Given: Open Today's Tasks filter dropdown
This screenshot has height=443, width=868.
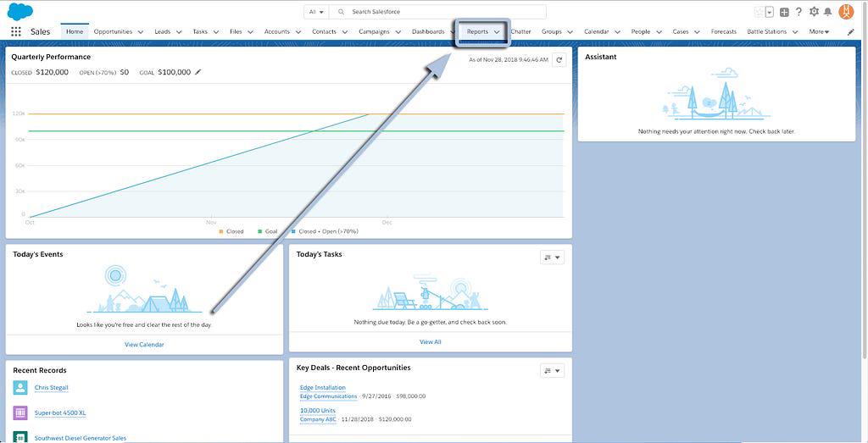Looking at the screenshot, I should point(552,257).
